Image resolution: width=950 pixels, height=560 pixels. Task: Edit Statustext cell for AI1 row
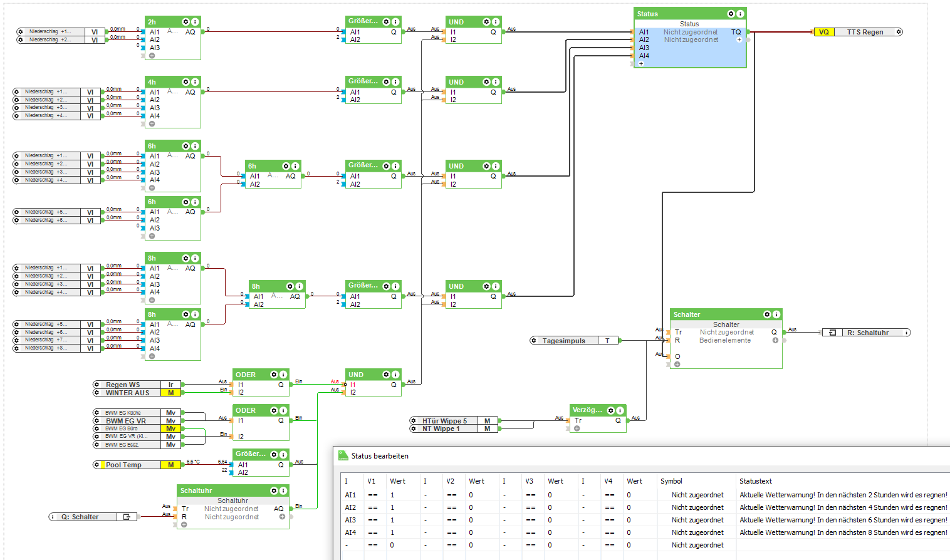click(843, 495)
